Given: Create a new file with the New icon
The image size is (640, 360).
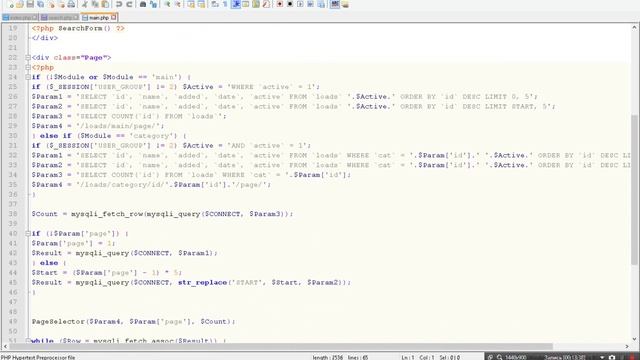Looking at the screenshot, I should pyautogui.click(x=11, y=4).
